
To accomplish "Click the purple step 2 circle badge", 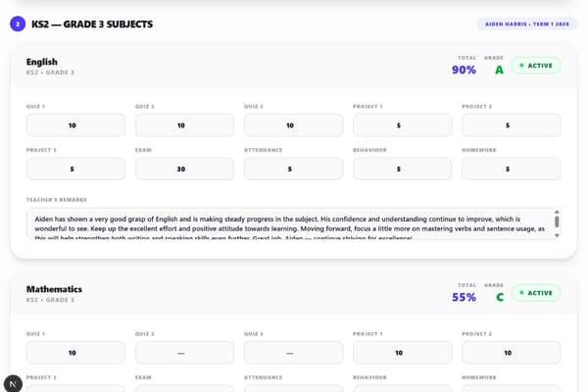I will coord(18,24).
